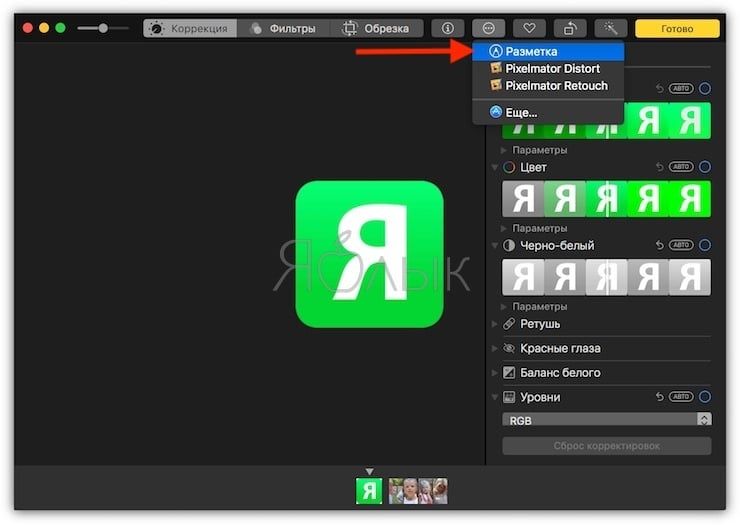Open the photo info button

(447, 28)
